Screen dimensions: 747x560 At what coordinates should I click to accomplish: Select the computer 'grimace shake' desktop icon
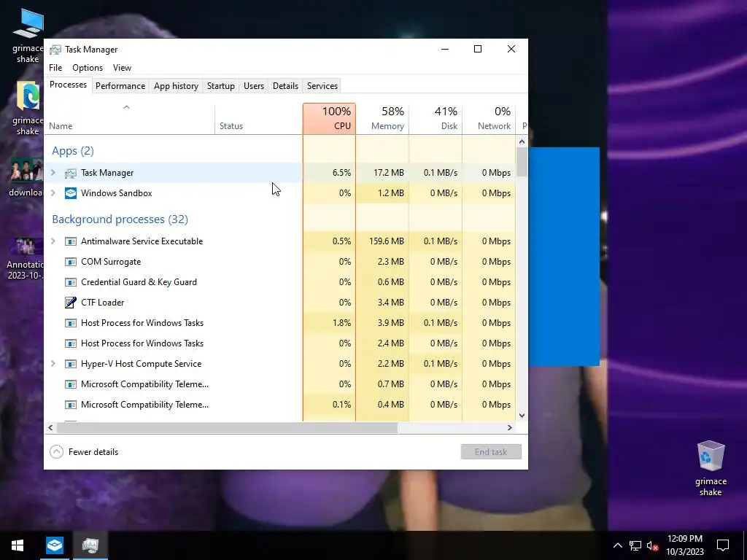(x=28, y=36)
